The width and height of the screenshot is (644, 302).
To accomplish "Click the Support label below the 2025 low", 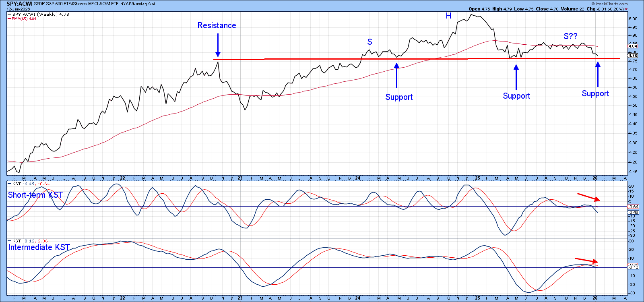I will tap(516, 96).
